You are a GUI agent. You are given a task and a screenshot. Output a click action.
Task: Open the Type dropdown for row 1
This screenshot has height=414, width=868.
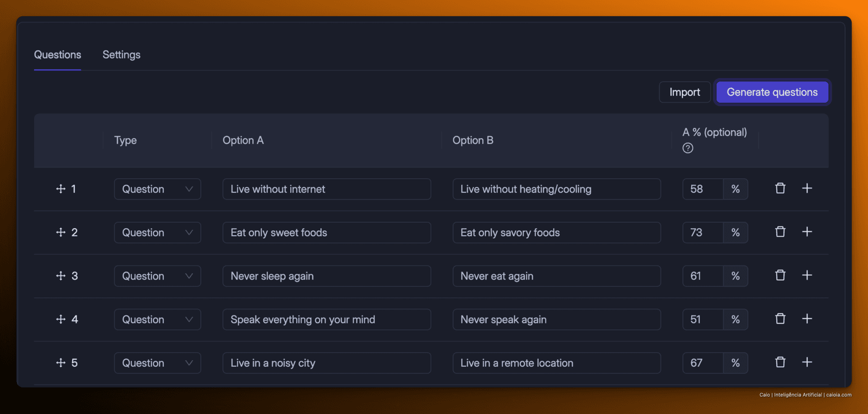click(x=157, y=189)
